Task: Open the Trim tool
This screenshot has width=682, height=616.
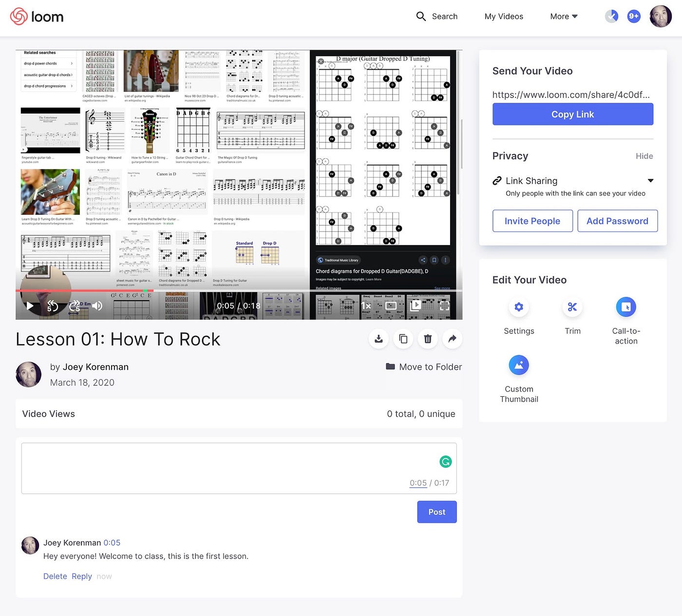Action: coord(572,307)
